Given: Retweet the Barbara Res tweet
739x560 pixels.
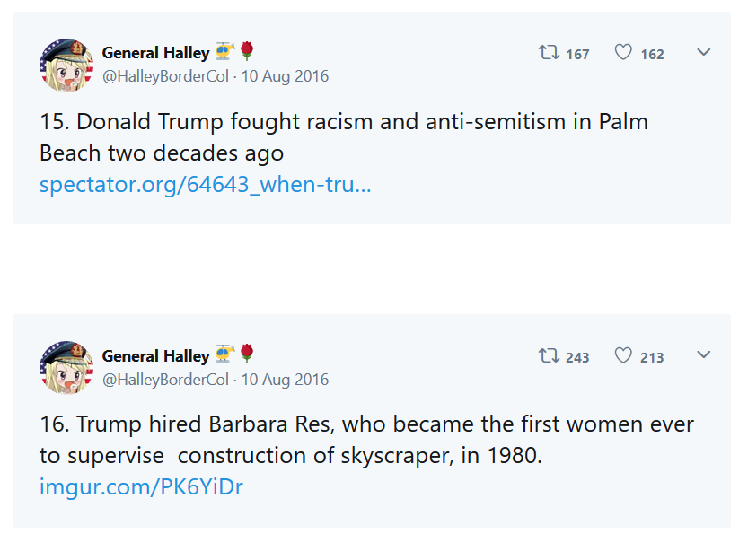Looking at the screenshot, I should coord(549,356).
